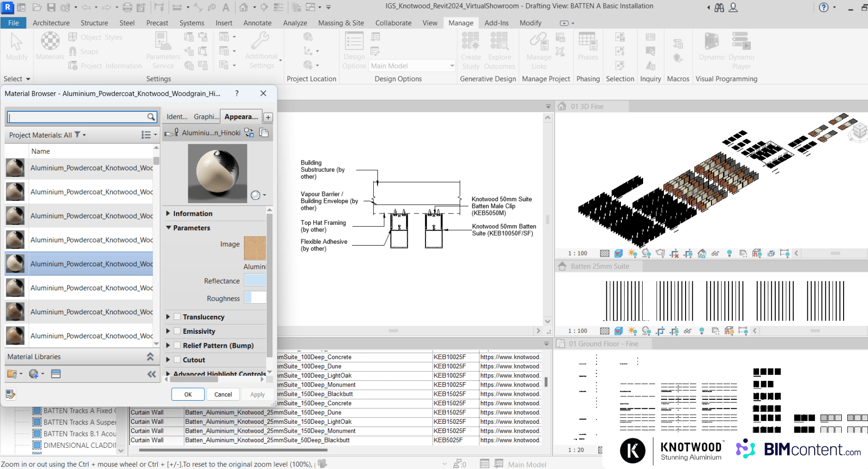Click the create new material icon
868x469 pixels.
(x=34, y=374)
